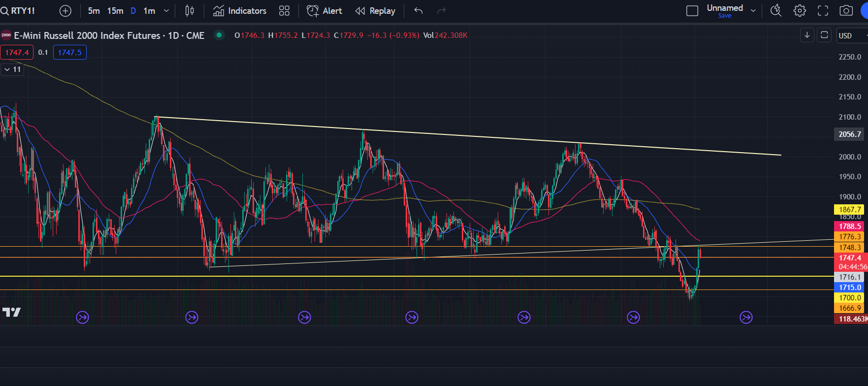The width and height of the screenshot is (868, 386).
Task: Select the 5m timeframe
Action: 94,11
